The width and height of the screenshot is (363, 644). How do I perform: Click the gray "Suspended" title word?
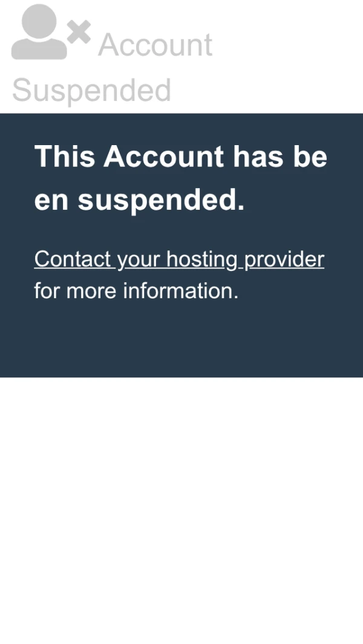(91, 90)
